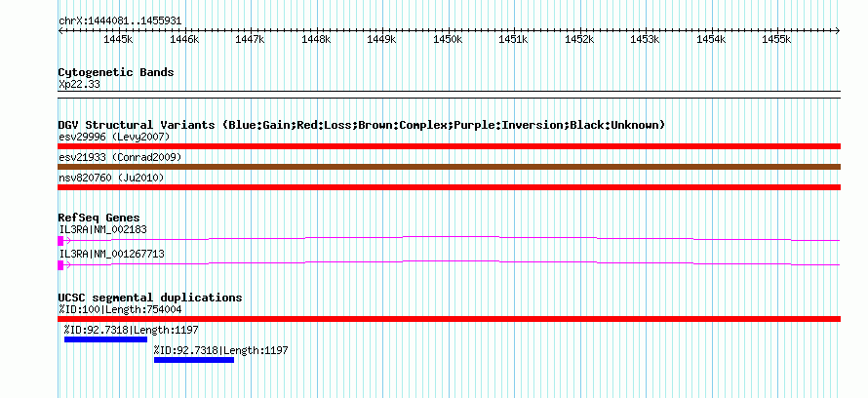Viewport: 868px width, 398px height.
Task: Click the brown esv21933 complex variant bar
Action: tap(450, 167)
